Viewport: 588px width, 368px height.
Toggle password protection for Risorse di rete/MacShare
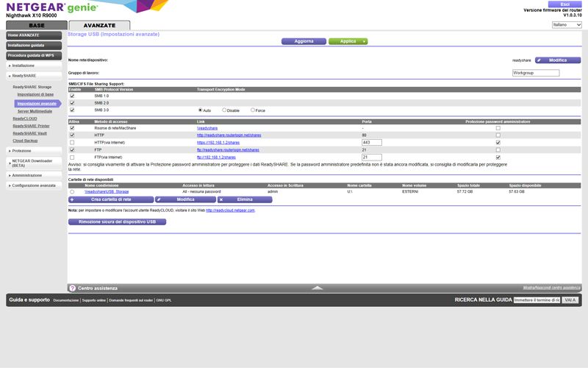click(498, 128)
